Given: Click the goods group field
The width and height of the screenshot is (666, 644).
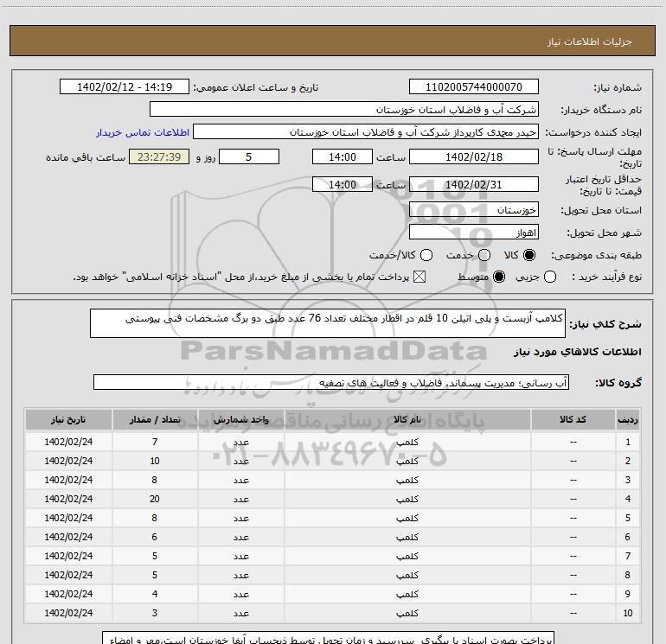Looking at the screenshot, I should coord(331,382).
